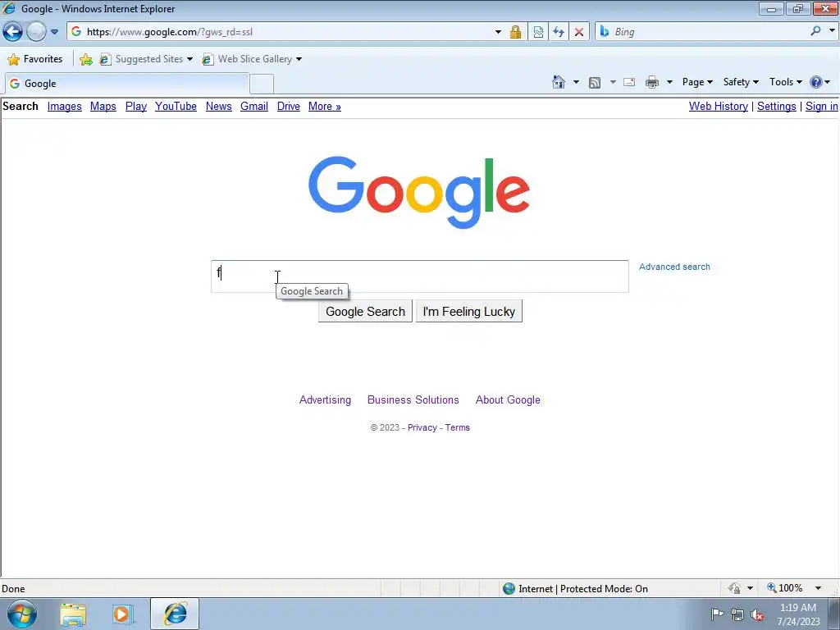Click the browser Back arrow button
The image size is (840, 630).
(12, 32)
